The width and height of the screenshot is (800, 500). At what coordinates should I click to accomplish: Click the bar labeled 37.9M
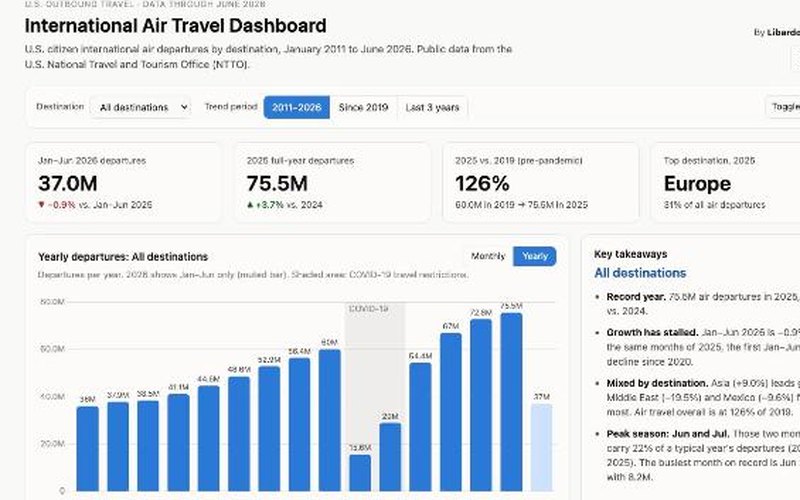[118, 446]
